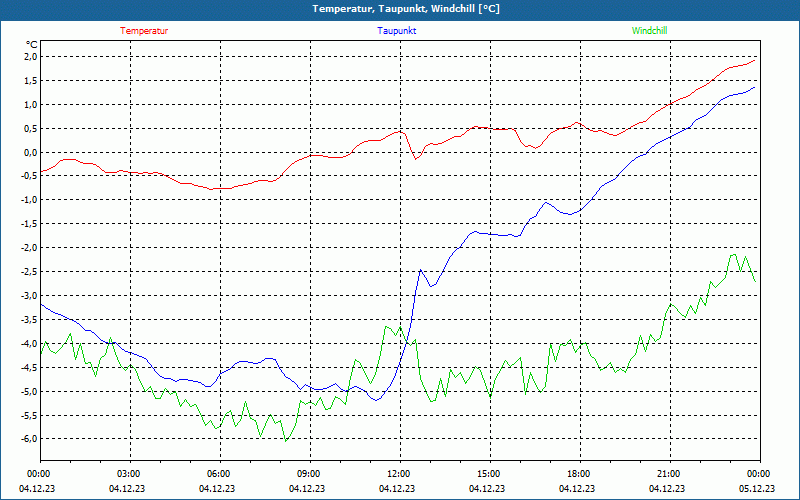Click the 06:00 time axis label
Screen dimensions: 800x500
pyautogui.click(x=220, y=474)
